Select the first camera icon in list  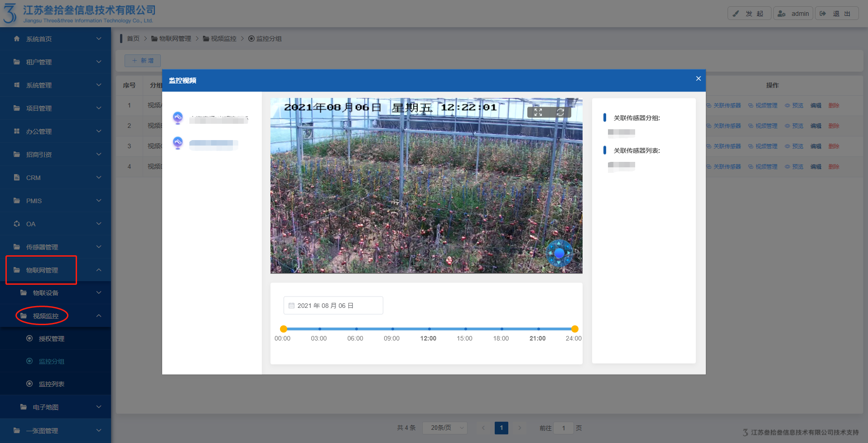coord(178,118)
